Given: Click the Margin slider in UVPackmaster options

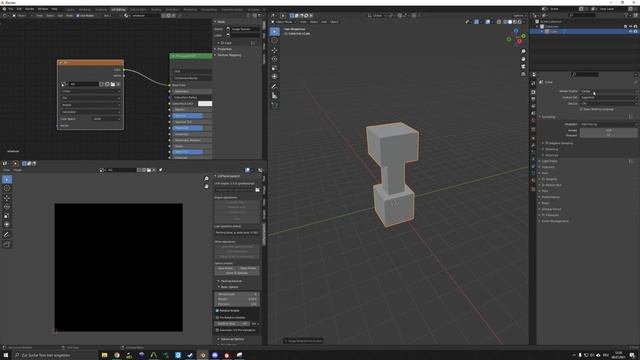Looking at the screenshot, I should pos(237,299).
